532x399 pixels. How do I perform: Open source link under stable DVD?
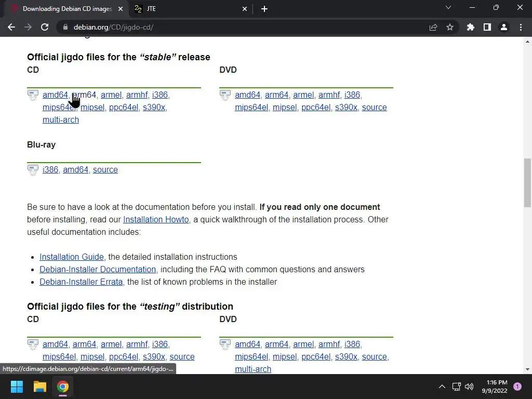click(374, 108)
